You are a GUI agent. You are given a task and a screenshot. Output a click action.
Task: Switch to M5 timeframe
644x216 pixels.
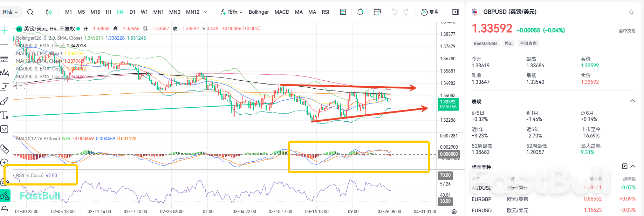[81, 12]
